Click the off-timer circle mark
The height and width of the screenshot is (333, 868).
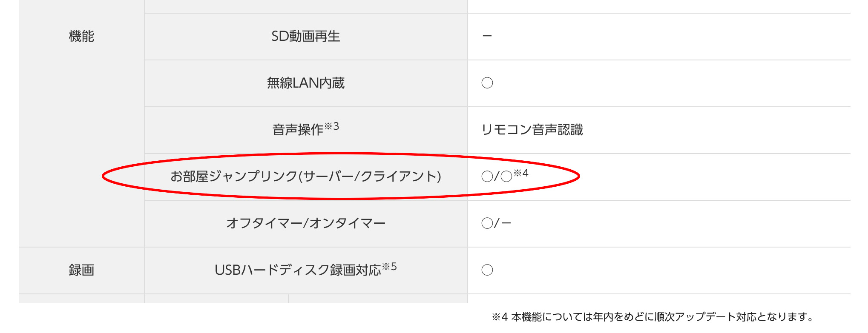487,223
